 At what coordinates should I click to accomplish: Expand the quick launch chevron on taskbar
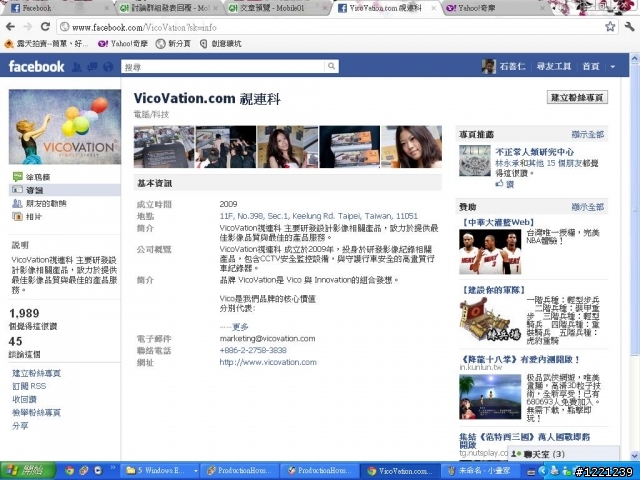[113, 468]
